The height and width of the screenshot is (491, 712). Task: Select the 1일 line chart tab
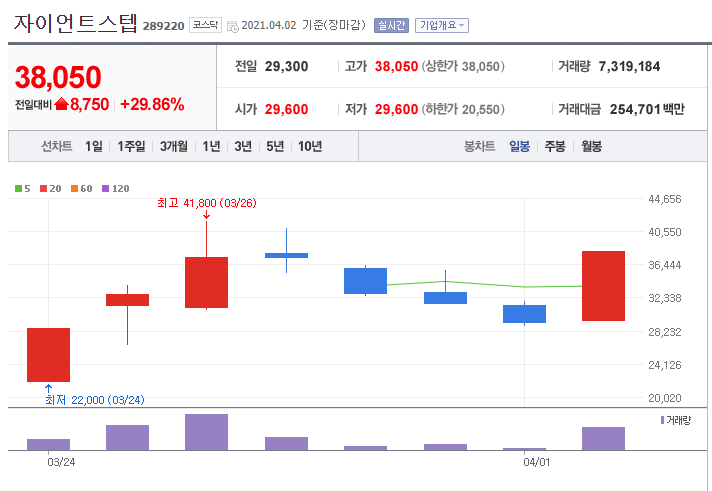(x=94, y=146)
